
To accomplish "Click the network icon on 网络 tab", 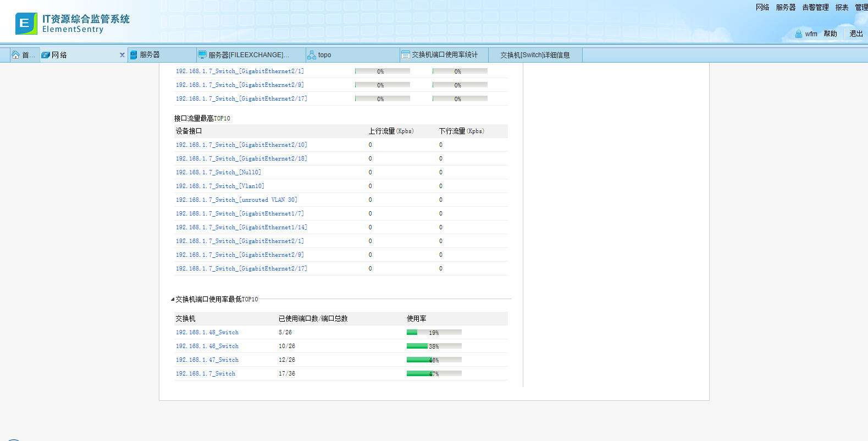I will [46, 55].
